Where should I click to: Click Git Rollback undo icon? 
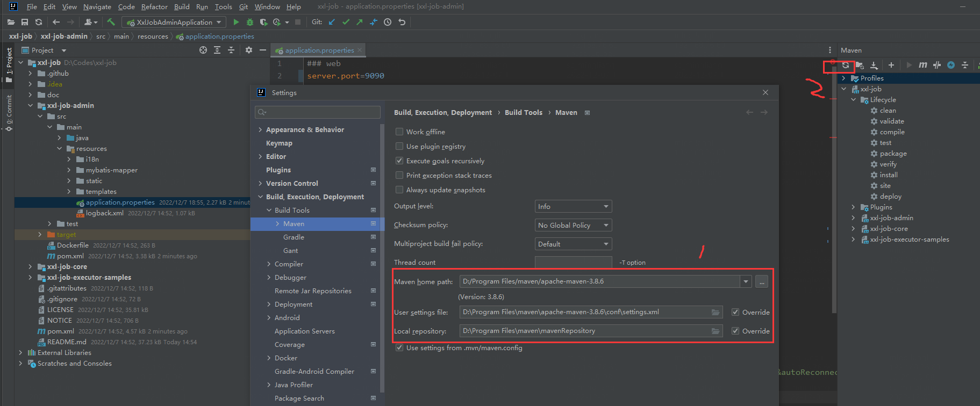pyautogui.click(x=402, y=22)
